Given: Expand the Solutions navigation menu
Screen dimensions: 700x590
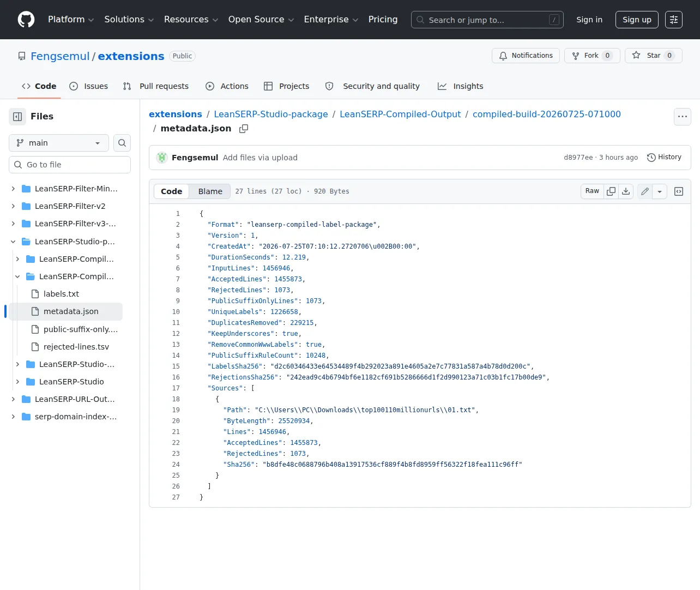Looking at the screenshot, I should point(129,20).
